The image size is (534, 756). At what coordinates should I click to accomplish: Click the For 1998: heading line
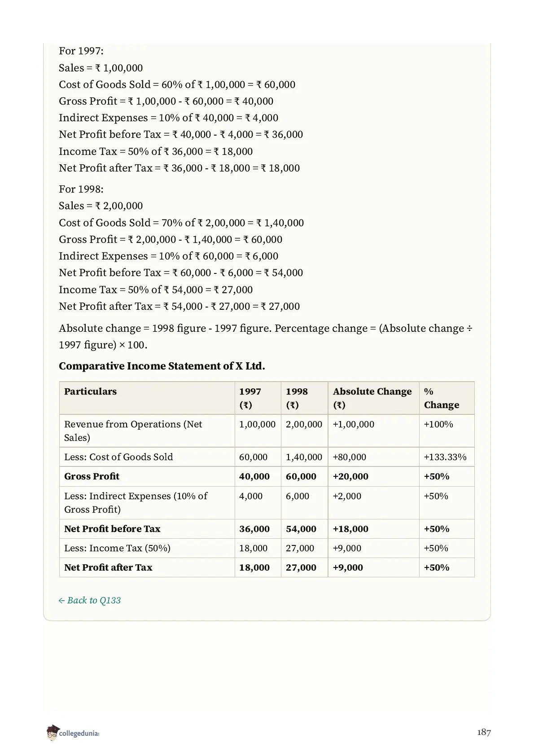81,189
